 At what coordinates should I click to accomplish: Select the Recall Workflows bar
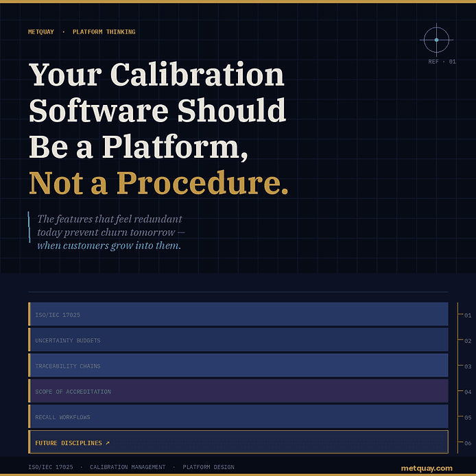tap(238, 416)
